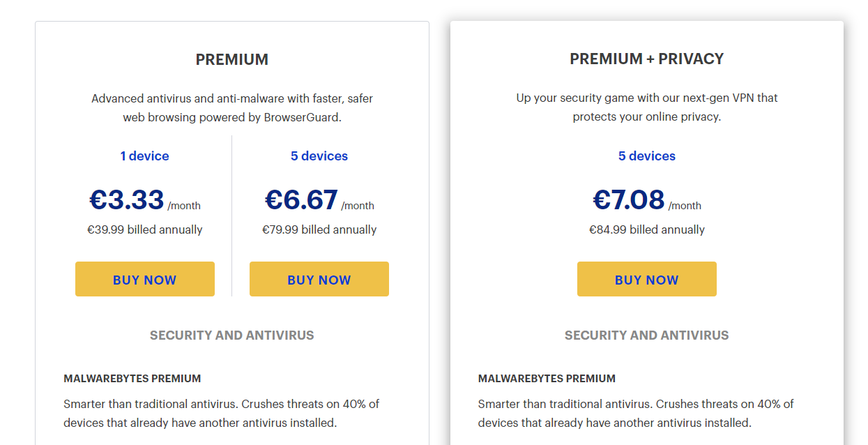Click SECURITY AND ANTIVIRUS heading in Premium + Privacy card
868x445 pixels.
(646, 335)
